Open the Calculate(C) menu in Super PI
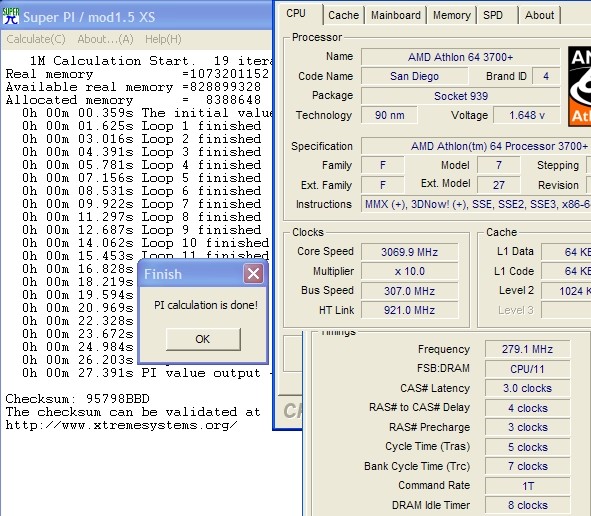 pyautogui.click(x=36, y=39)
